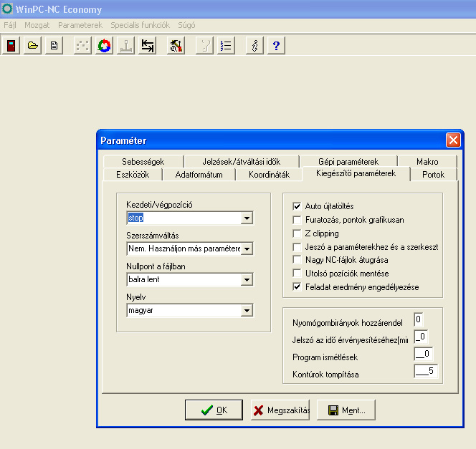Click the document editor toolbar icon
Screen dimensions: 476x449
click(54, 46)
